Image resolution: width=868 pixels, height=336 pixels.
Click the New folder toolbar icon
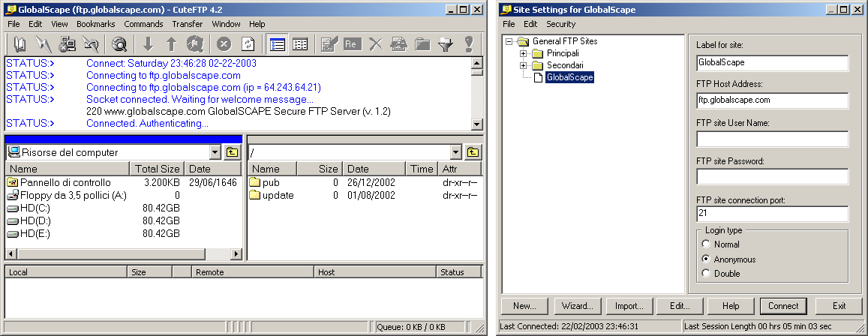pos(422,43)
